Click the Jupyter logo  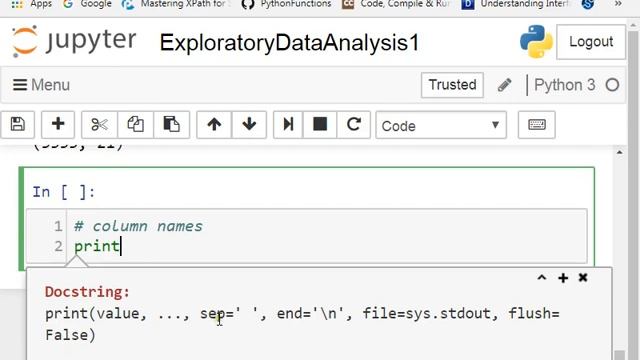[x=74, y=41]
